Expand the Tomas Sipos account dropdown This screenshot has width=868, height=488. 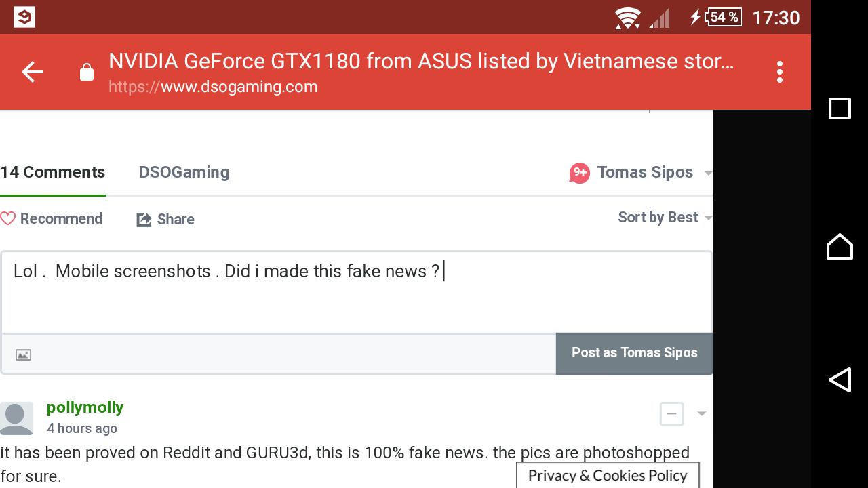[708, 174]
